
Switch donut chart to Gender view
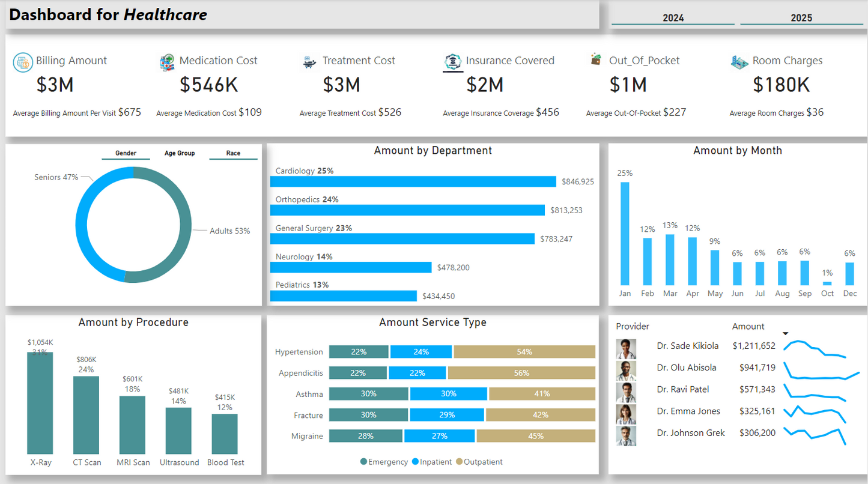tap(126, 153)
